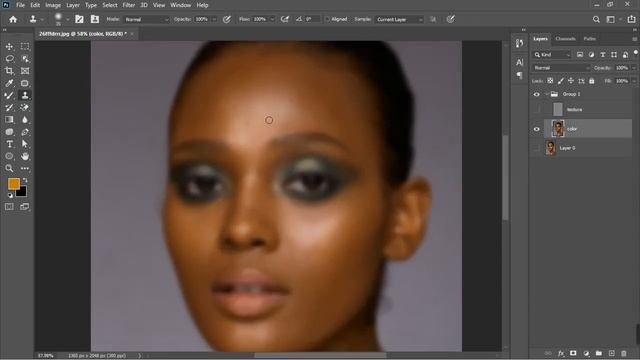The image size is (640, 360).
Task: Open the Share icon at top right
Action: click(x=631, y=19)
